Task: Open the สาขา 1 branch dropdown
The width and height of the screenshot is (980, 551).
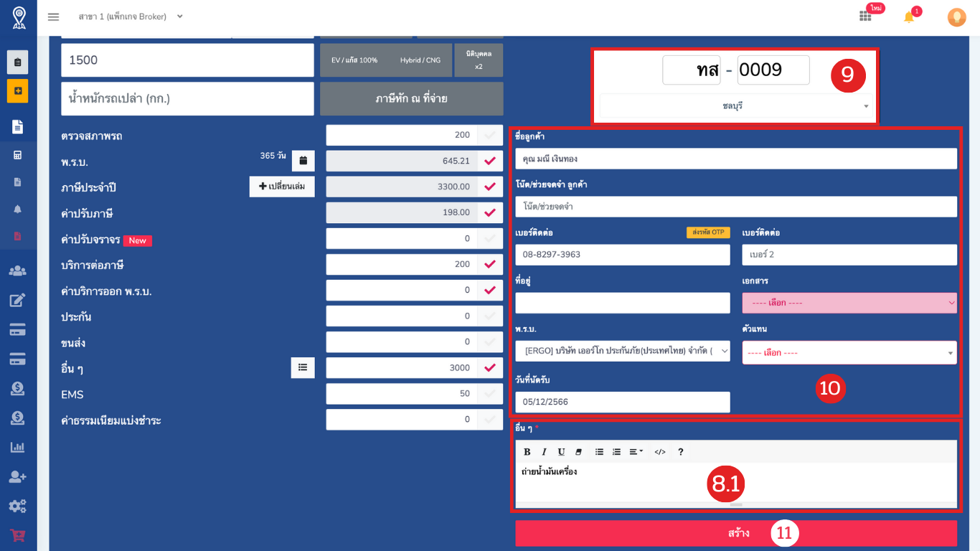Action: pyautogui.click(x=131, y=17)
